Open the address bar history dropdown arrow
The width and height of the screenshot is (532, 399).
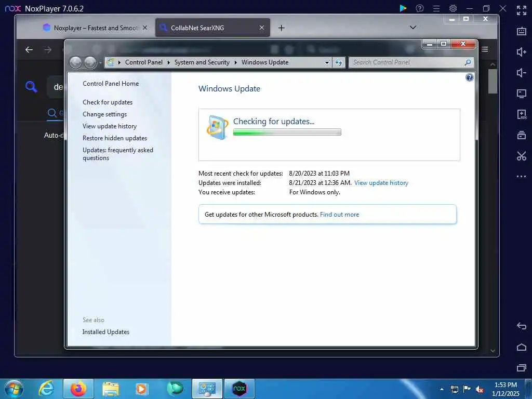pyautogui.click(x=327, y=63)
